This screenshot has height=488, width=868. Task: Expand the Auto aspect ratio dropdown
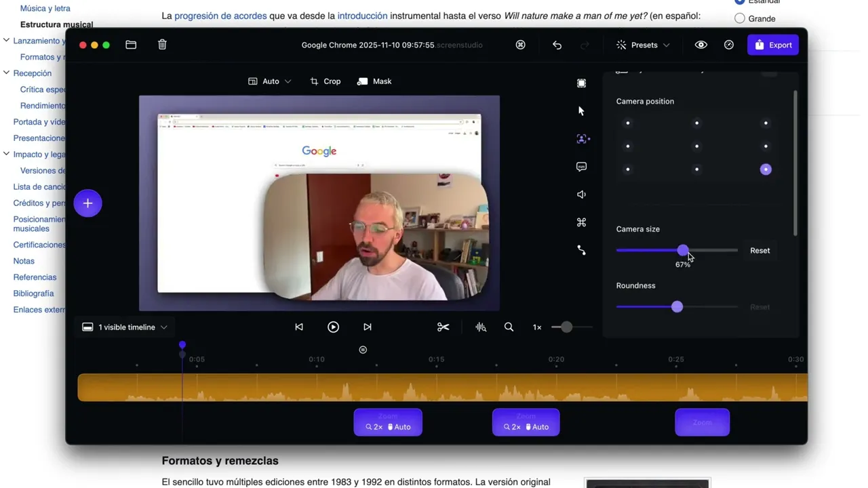(x=270, y=81)
